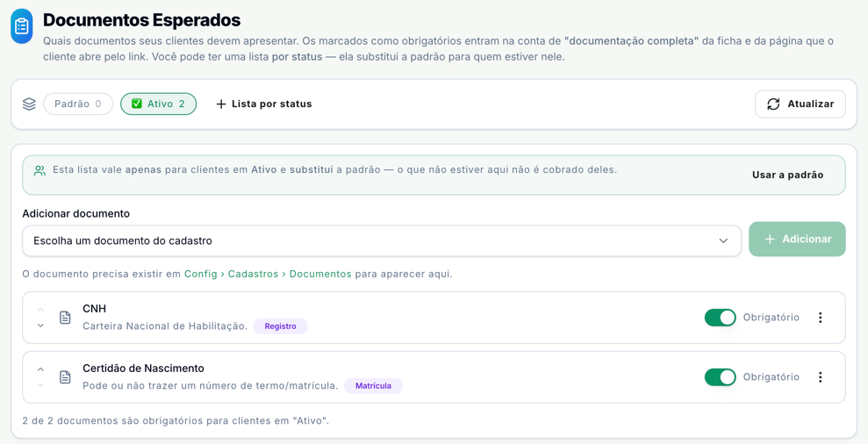Toggle Obrigatório switch for CNH

coord(721,318)
